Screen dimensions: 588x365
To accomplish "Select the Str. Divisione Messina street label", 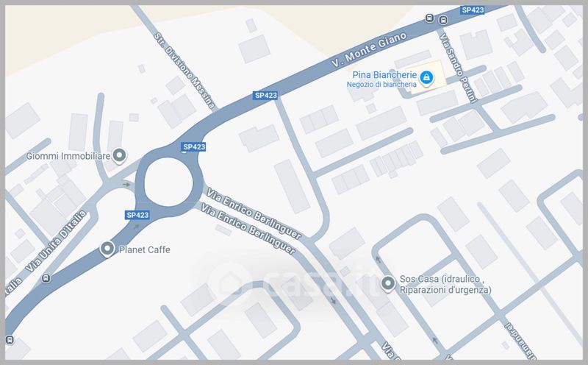I will (x=184, y=71).
